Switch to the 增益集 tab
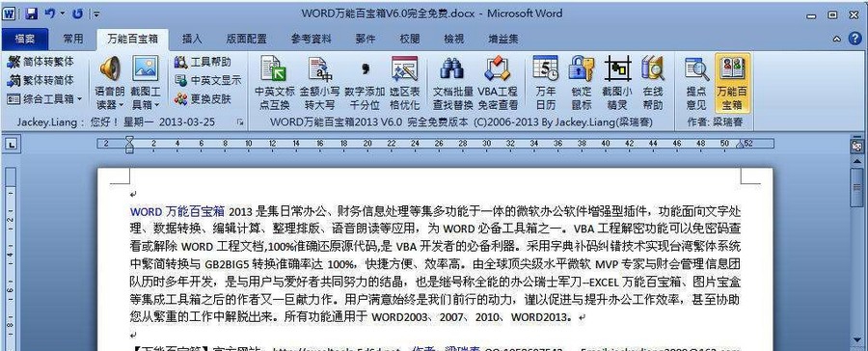This screenshot has width=868, height=351. coord(503,39)
